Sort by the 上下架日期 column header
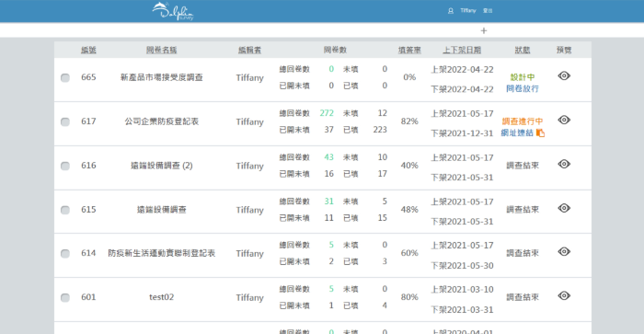 click(x=462, y=50)
